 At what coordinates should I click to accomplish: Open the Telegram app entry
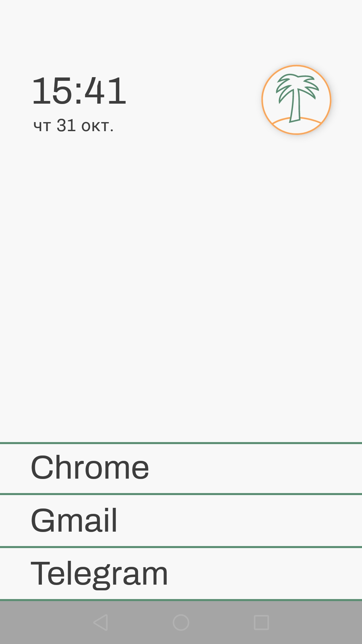99,574
